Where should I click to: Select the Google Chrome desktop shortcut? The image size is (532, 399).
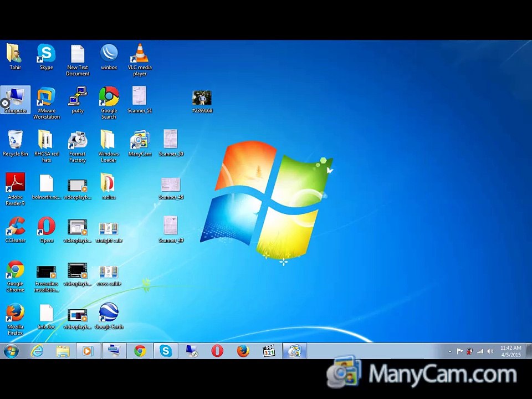click(16, 275)
